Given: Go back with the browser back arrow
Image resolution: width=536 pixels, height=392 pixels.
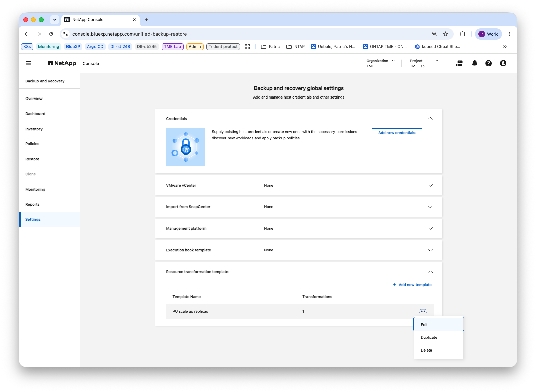Looking at the screenshot, I should click(27, 34).
